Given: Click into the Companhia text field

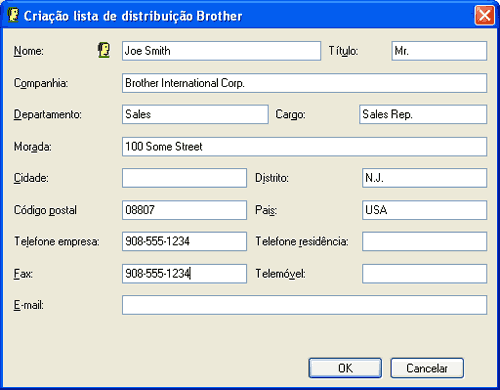Looking at the screenshot, I should [304, 83].
